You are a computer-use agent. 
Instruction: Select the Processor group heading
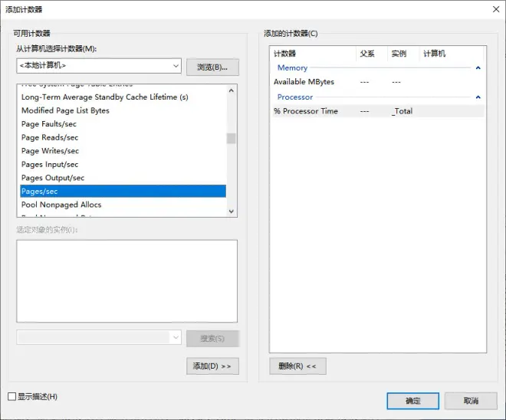click(x=295, y=97)
